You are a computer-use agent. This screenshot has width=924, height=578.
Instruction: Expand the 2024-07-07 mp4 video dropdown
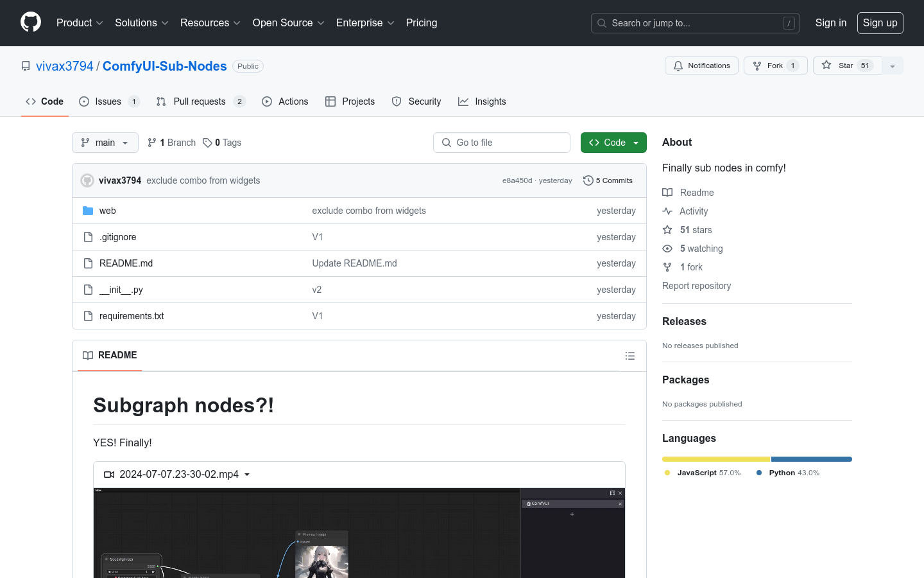click(177, 475)
